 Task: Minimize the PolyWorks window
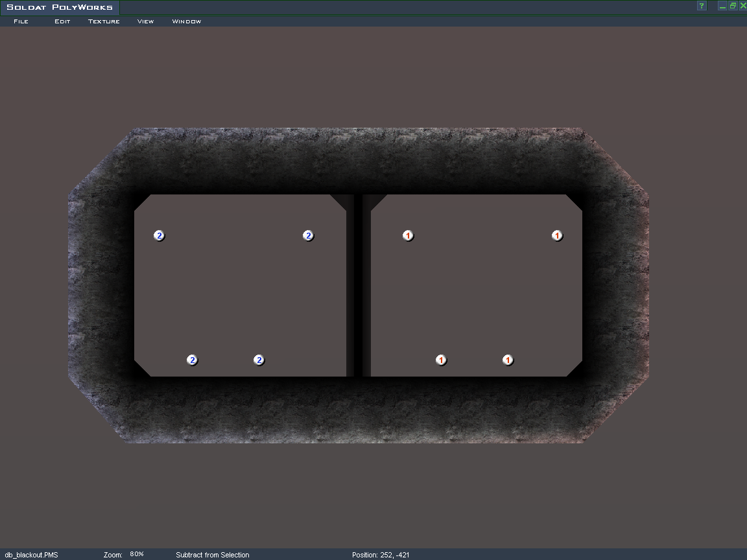(722, 6)
